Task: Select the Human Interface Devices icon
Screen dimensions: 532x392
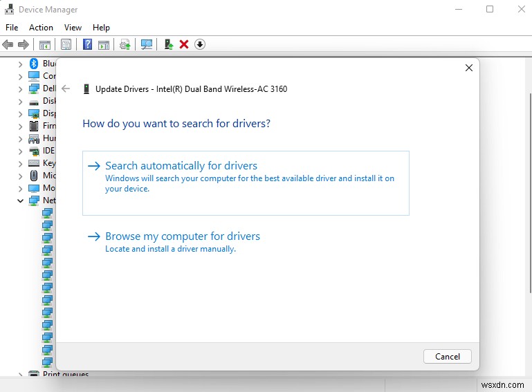Action: (x=34, y=138)
